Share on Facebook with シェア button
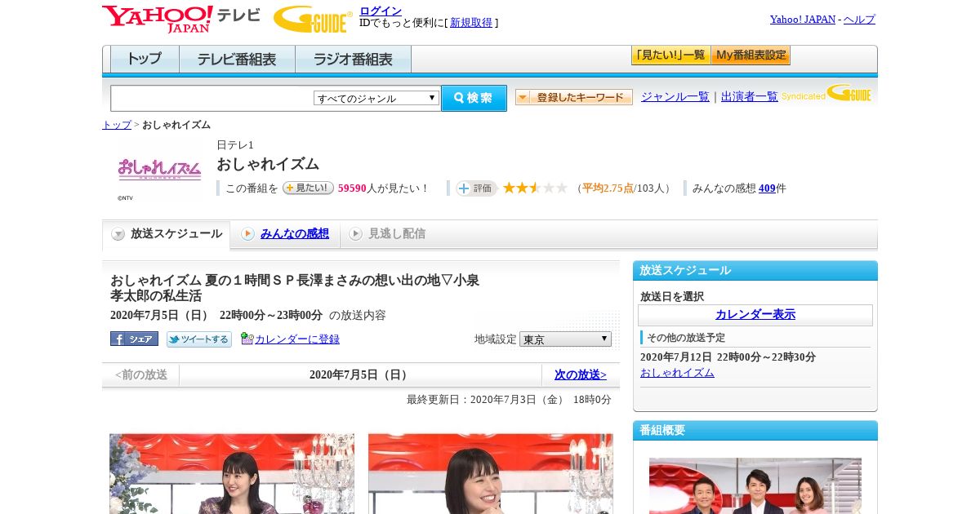Viewport: 980px width, 514px height. click(134, 339)
